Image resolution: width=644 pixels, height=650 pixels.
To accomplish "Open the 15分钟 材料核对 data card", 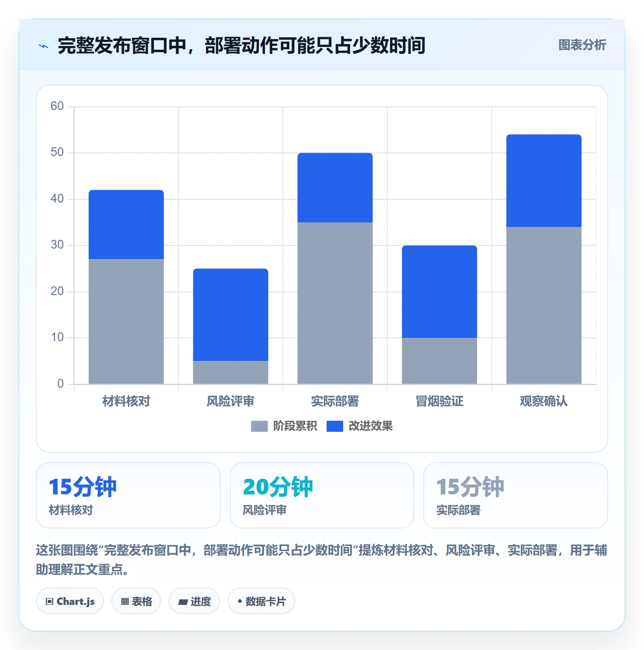I will (x=128, y=495).
